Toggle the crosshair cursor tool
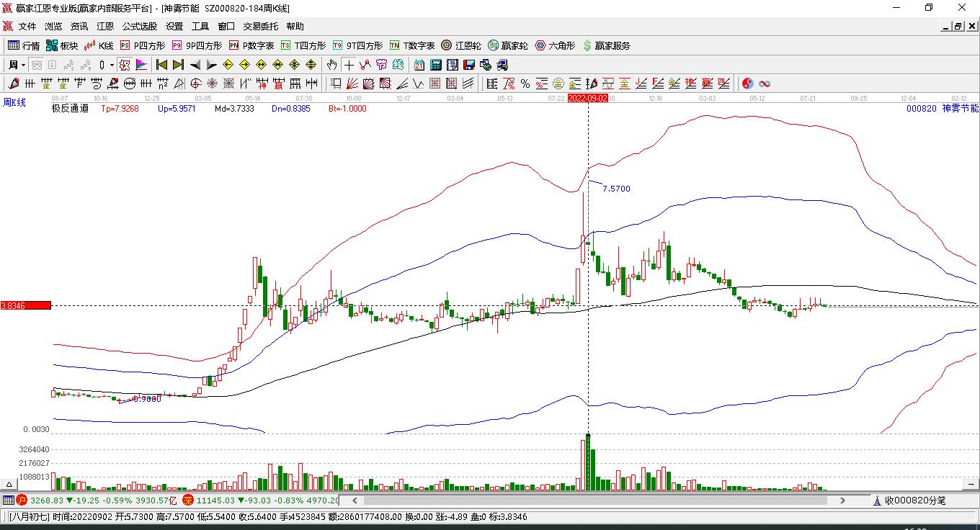 [349, 65]
